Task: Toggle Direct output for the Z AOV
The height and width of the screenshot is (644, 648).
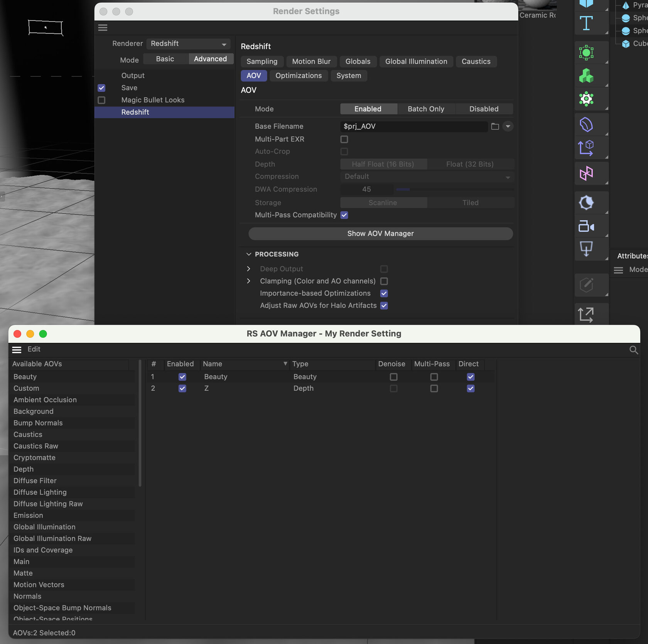Action: [470, 388]
